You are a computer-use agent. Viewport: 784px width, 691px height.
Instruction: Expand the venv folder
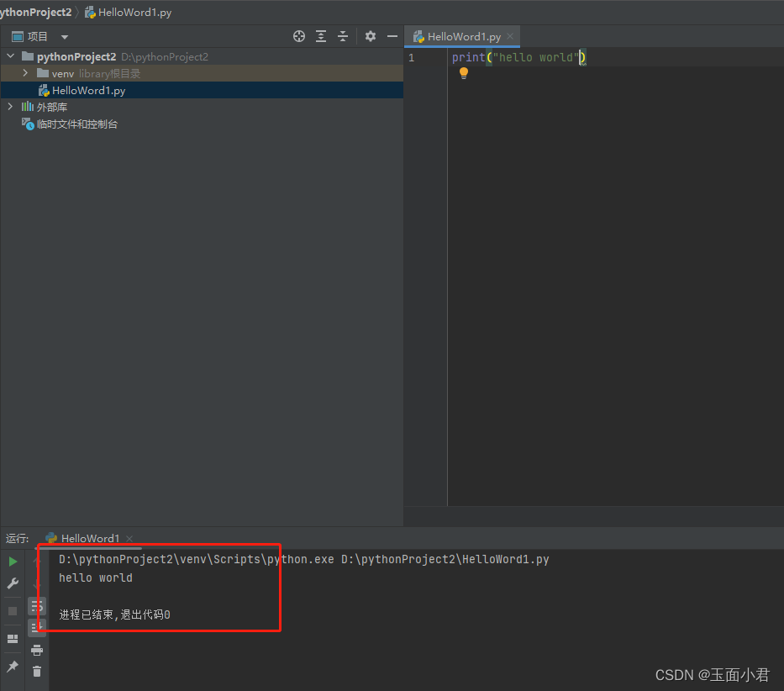tap(25, 73)
